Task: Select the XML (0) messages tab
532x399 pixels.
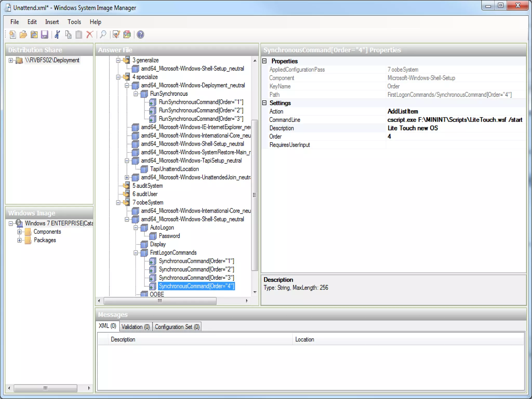Action: coord(108,326)
